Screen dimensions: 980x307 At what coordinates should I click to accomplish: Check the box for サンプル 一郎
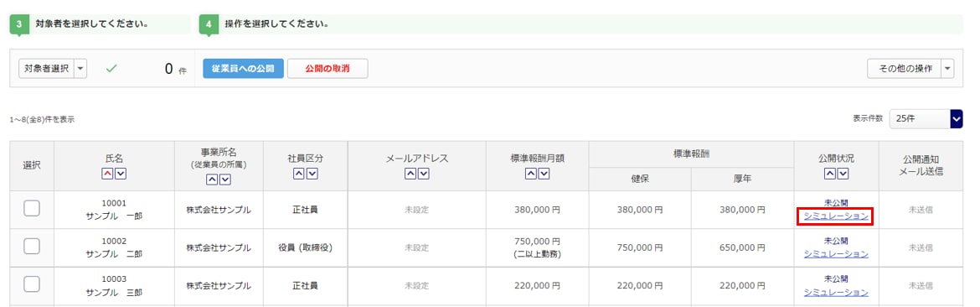(x=32, y=209)
